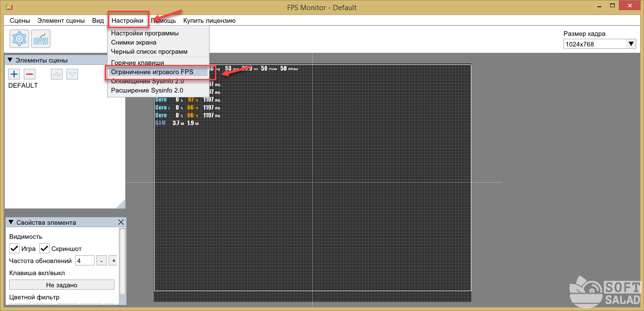The width and height of the screenshot is (644, 311).
Task: Close the Свойства элемента panel
Action: (121, 222)
